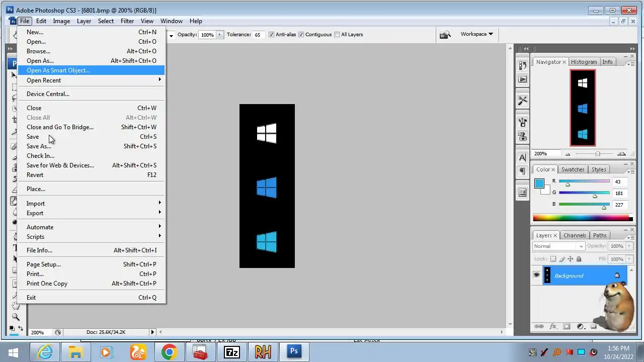Toggle the Contiguous checkbox

301,35
